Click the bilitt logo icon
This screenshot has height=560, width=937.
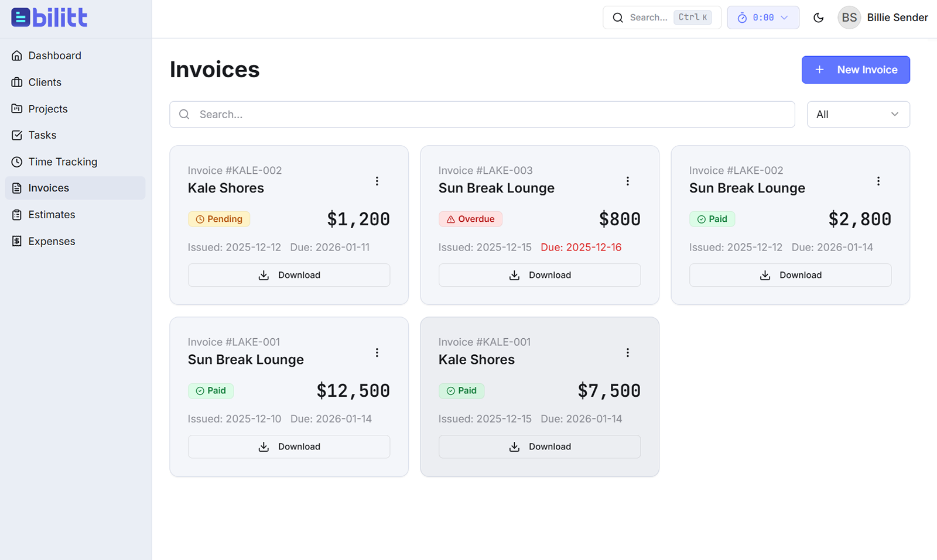tap(19, 17)
